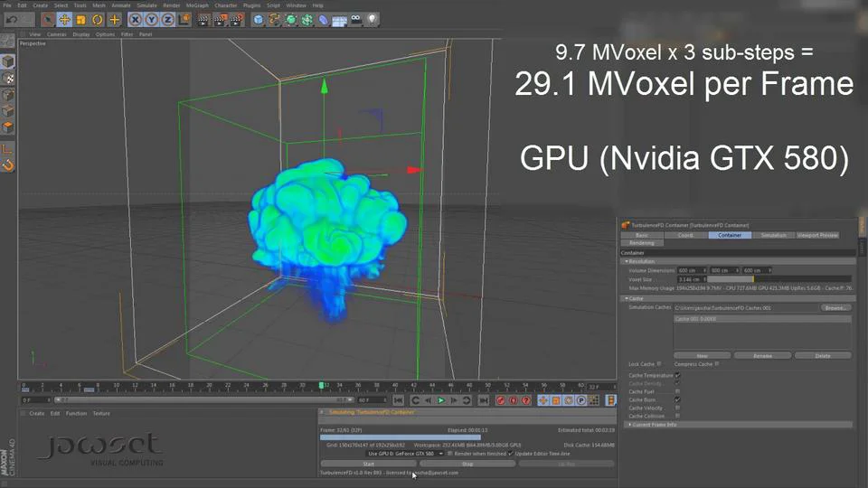Enable Snap magnet icon in left sidebar
868x488 pixels.
tap(8, 164)
